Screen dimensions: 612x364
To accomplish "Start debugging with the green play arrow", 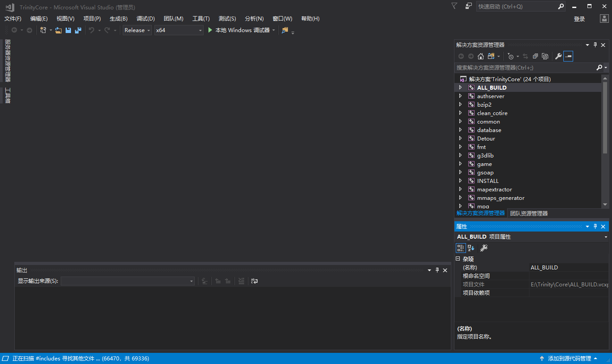I will (x=210, y=30).
